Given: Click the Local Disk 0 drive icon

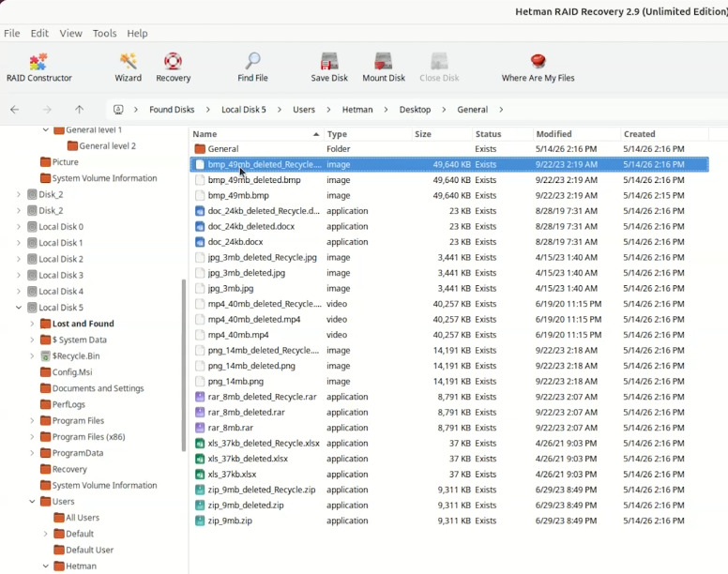Looking at the screenshot, I should point(32,226).
